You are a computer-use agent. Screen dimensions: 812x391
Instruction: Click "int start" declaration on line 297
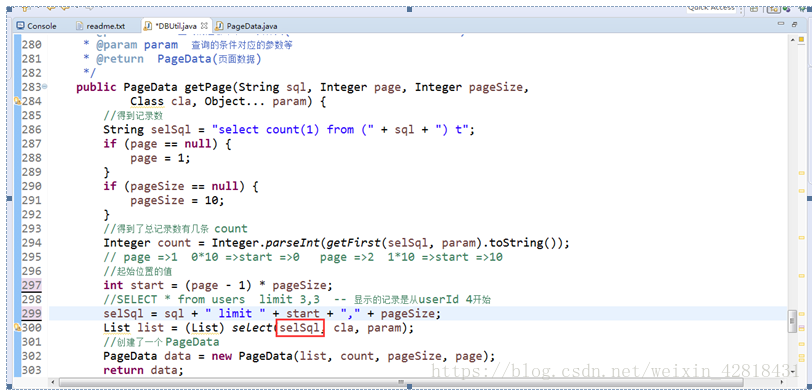pos(134,285)
